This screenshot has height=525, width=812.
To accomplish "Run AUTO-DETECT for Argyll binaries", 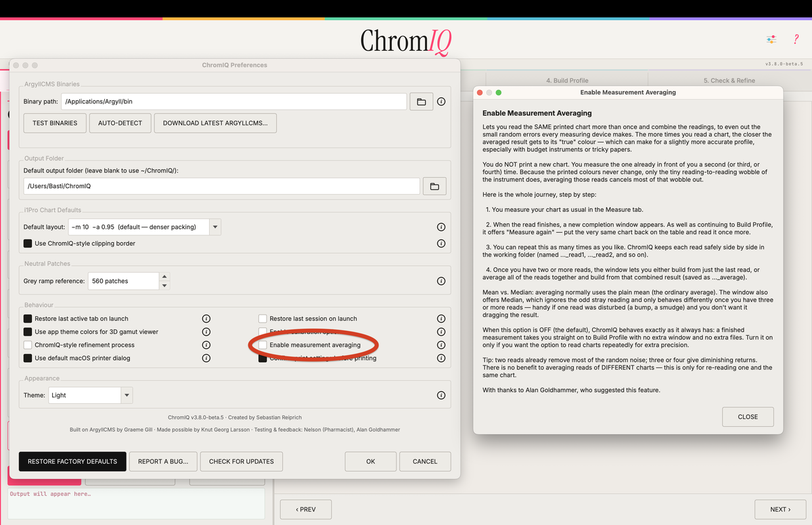I will click(120, 123).
